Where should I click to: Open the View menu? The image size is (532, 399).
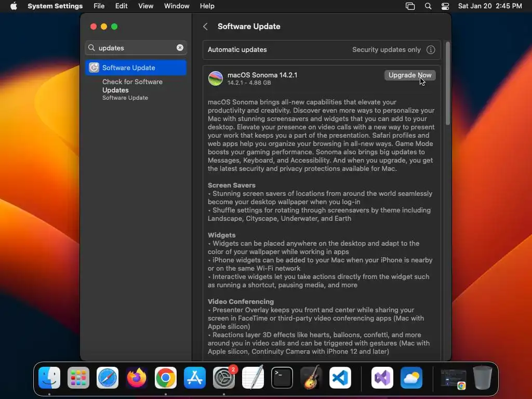pyautogui.click(x=145, y=6)
